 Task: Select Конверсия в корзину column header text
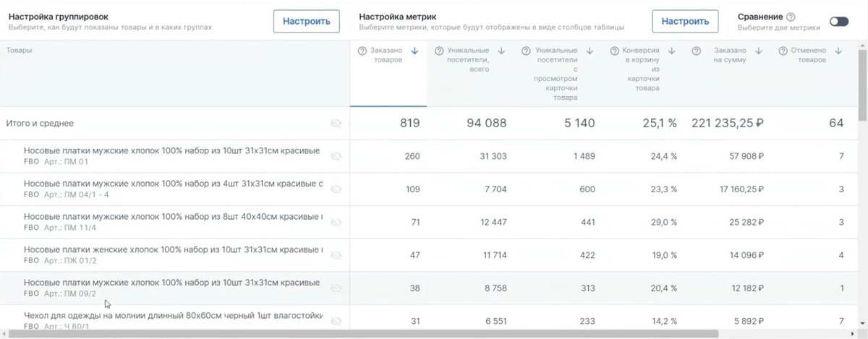[x=641, y=69]
